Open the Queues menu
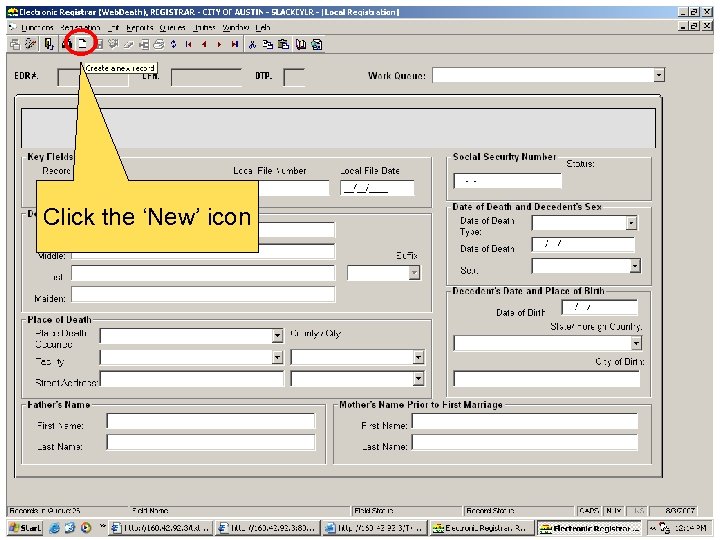This screenshot has height=540, width=720. (172, 28)
